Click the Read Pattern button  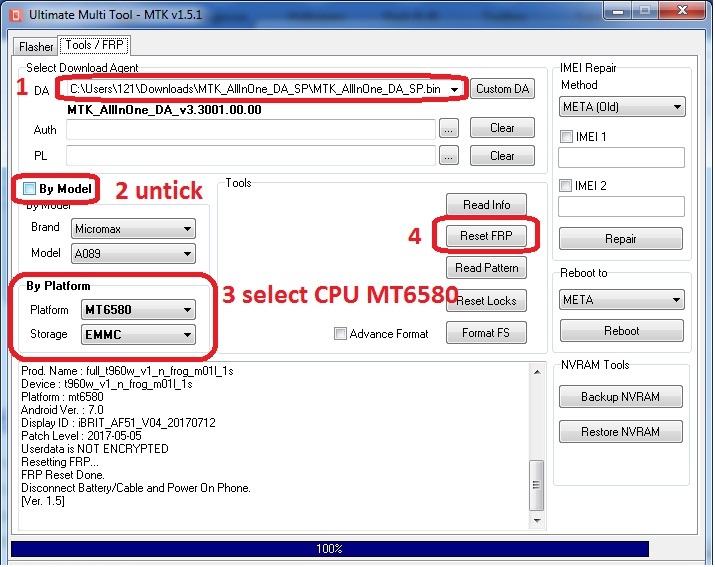(x=486, y=268)
